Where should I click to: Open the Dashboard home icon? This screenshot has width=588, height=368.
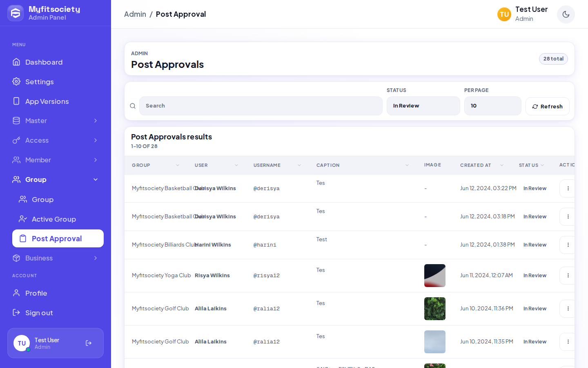point(16,62)
